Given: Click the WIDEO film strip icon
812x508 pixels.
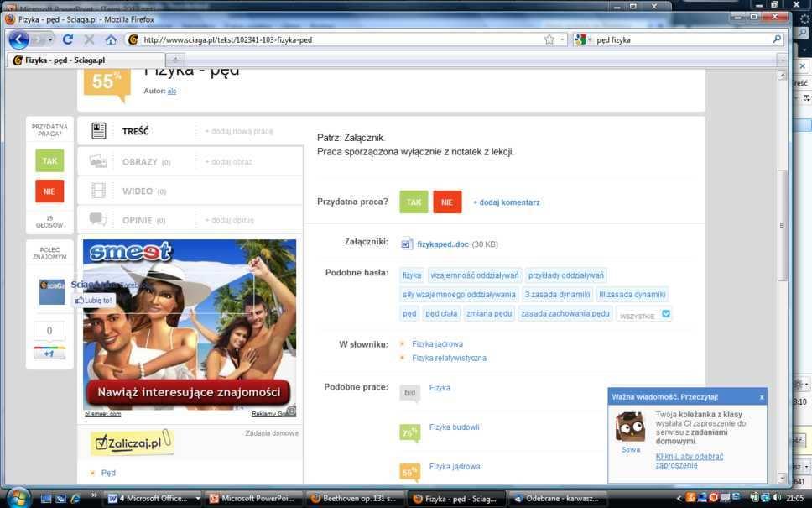Looking at the screenshot, I should tap(98, 191).
